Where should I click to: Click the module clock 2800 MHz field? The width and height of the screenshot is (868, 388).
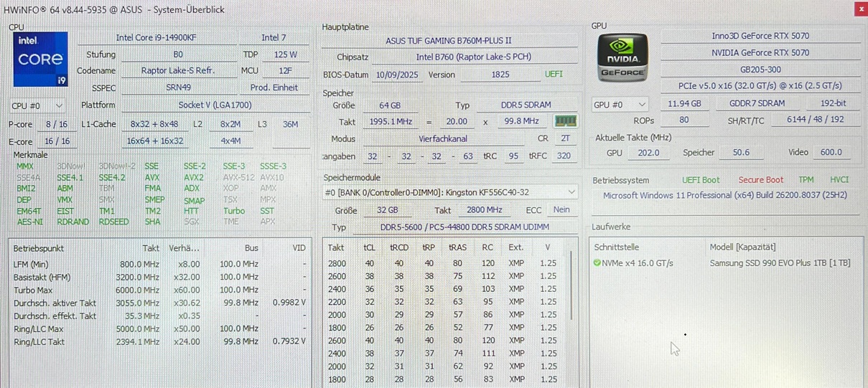pos(484,210)
